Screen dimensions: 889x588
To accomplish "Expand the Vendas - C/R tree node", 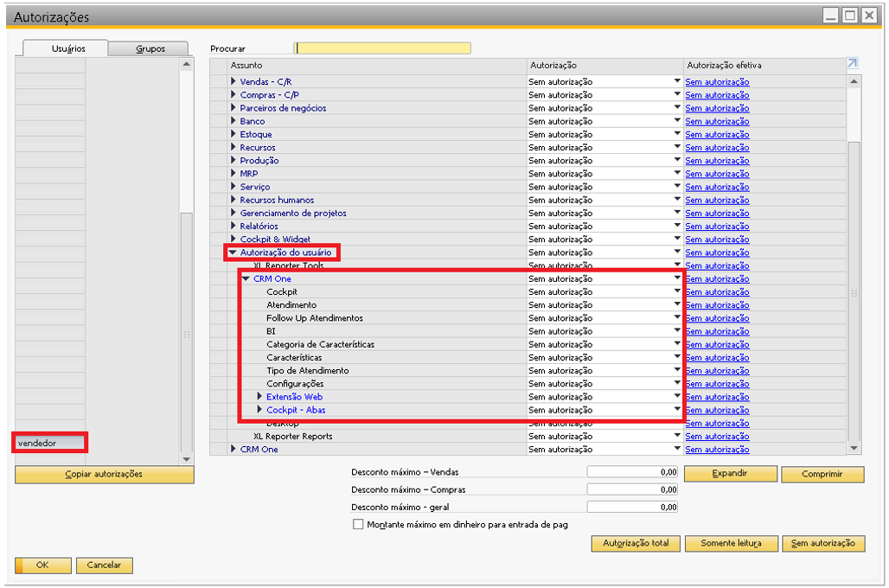I will click(x=233, y=81).
